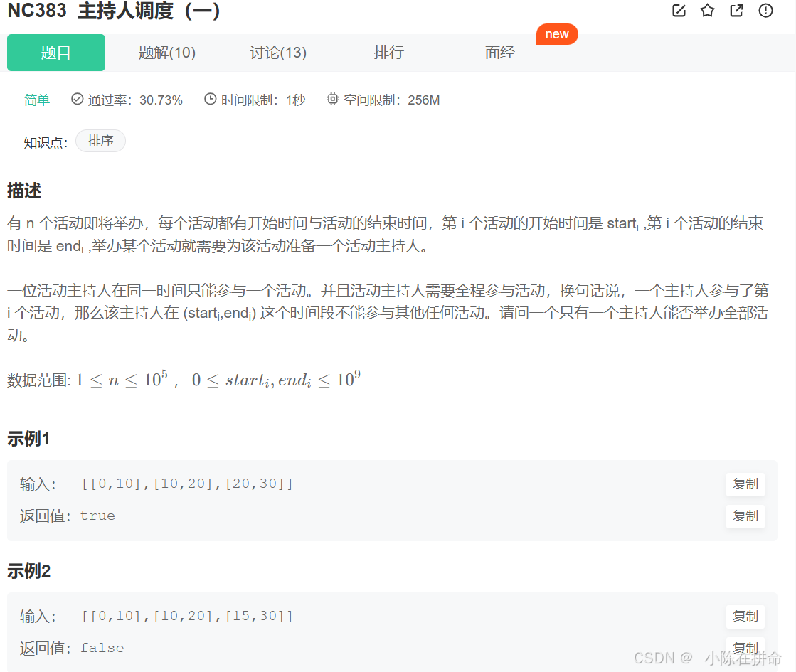Click the 通过率: 30.73% text
Viewport: 796px width, 672px height.
tap(135, 100)
